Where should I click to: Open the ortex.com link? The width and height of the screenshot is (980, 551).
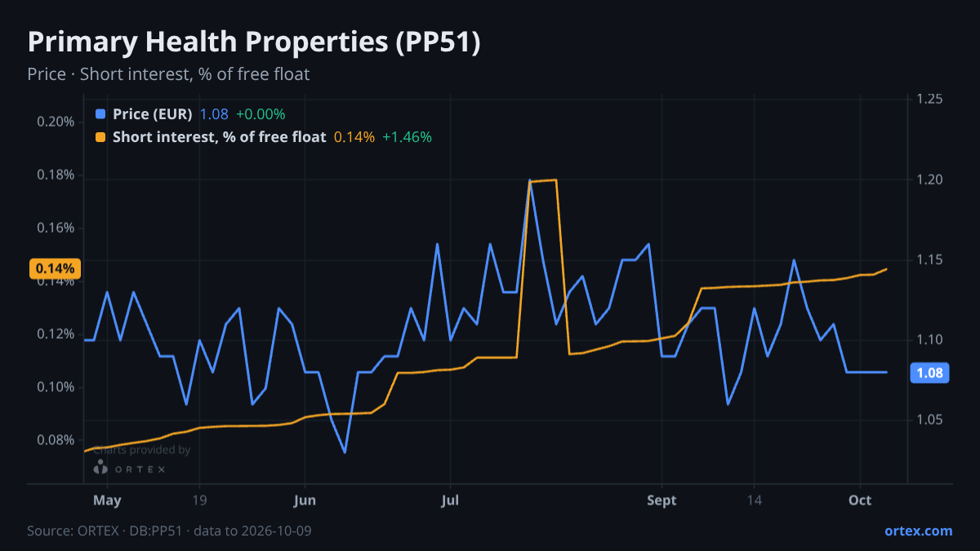pos(919,531)
